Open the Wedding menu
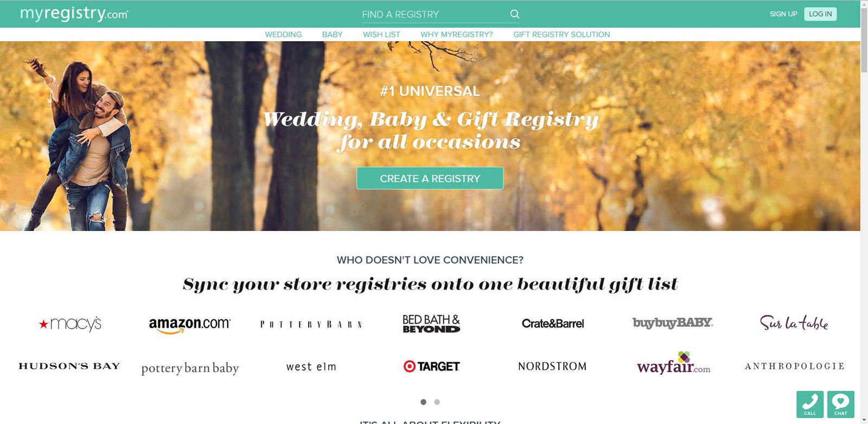The image size is (868, 424). pyautogui.click(x=283, y=34)
